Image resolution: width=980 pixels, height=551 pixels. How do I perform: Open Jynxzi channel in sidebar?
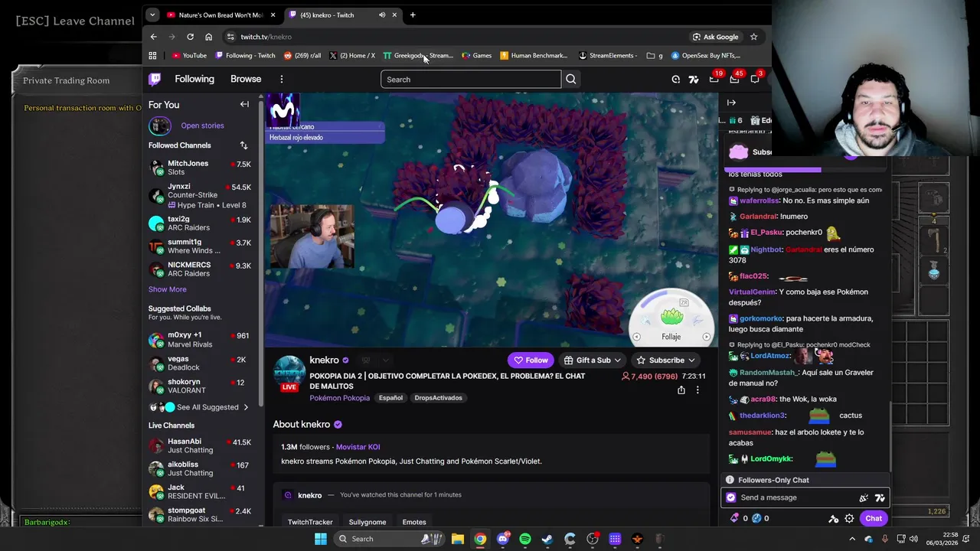[x=200, y=195]
